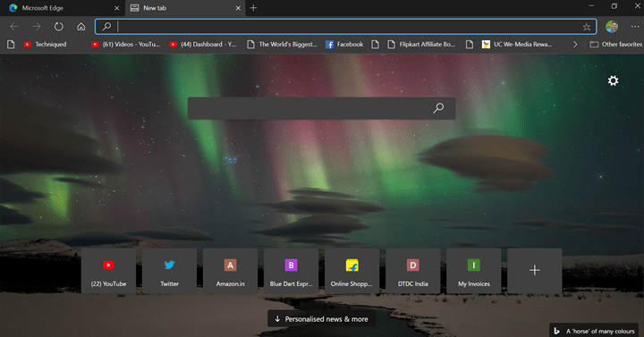Open the untitled favorite before UC We-Media
This screenshot has height=337, width=644.
(470, 45)
